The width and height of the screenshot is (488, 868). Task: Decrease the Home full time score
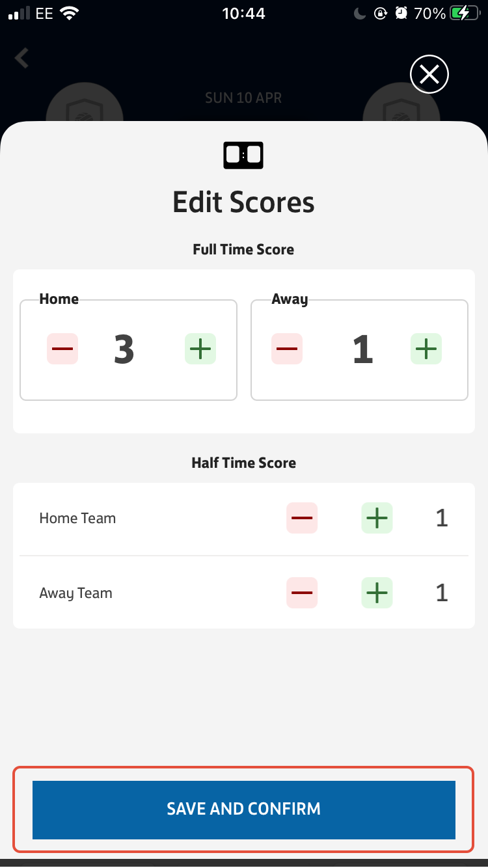pos(62,349)
